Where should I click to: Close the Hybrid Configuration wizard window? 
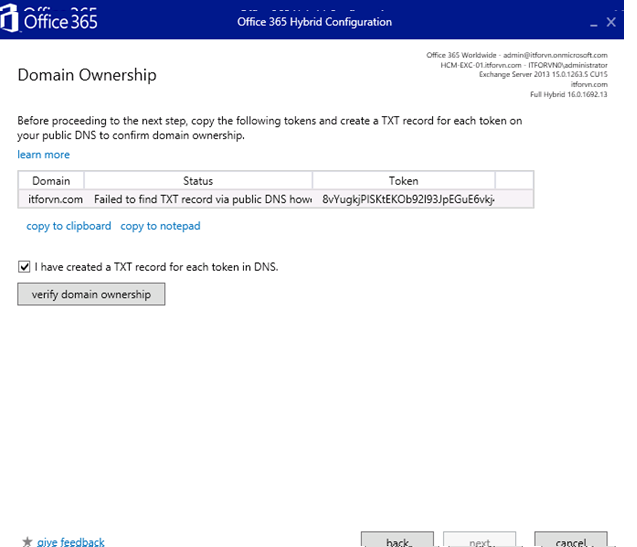coord(612,21)
